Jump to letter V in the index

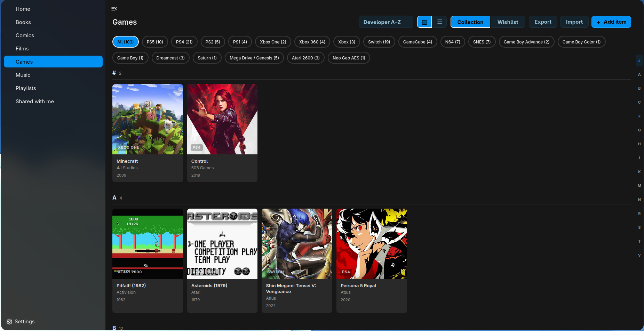pyautogui.click(x=639, y=255)
